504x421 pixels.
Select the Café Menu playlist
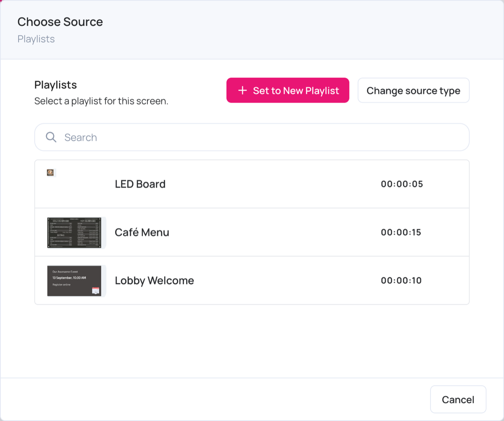point(252,232)
